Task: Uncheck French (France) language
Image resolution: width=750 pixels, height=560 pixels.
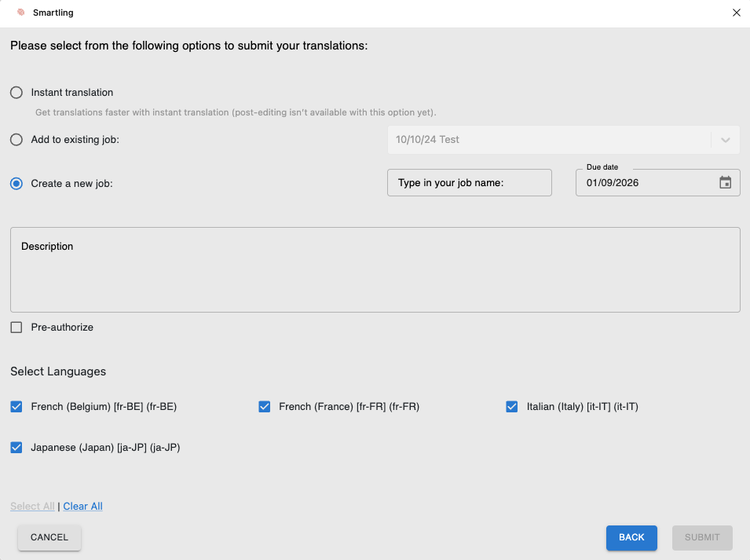Action: pos(265,407)
